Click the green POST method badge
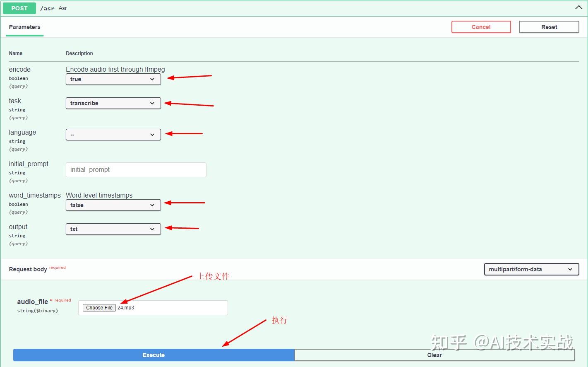Viewport: 588px width, 367px height. coord(19,8)
